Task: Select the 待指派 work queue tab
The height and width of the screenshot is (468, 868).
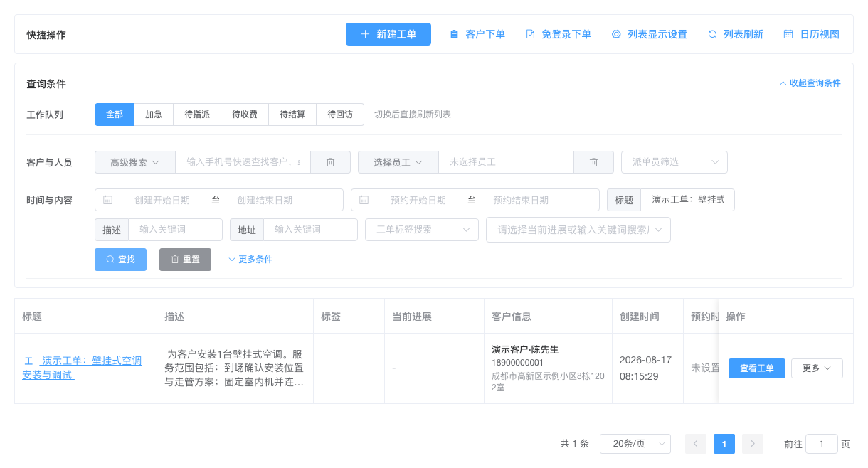Action: [197, 115]
